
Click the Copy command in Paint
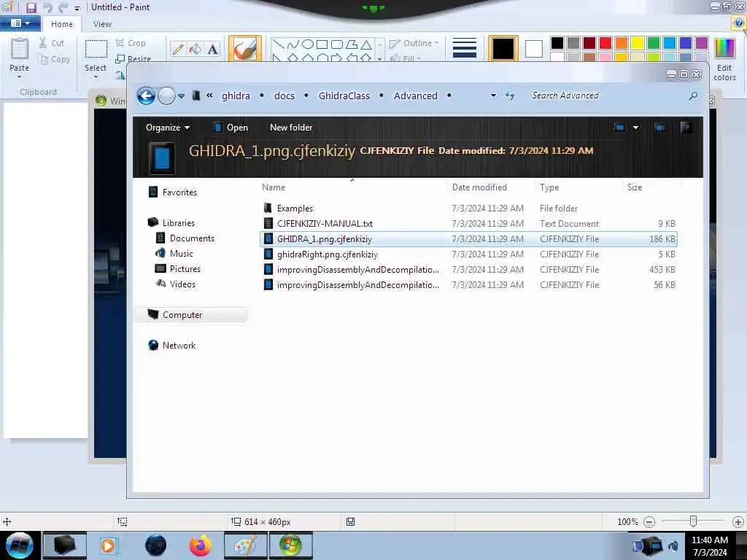(55, 59)
